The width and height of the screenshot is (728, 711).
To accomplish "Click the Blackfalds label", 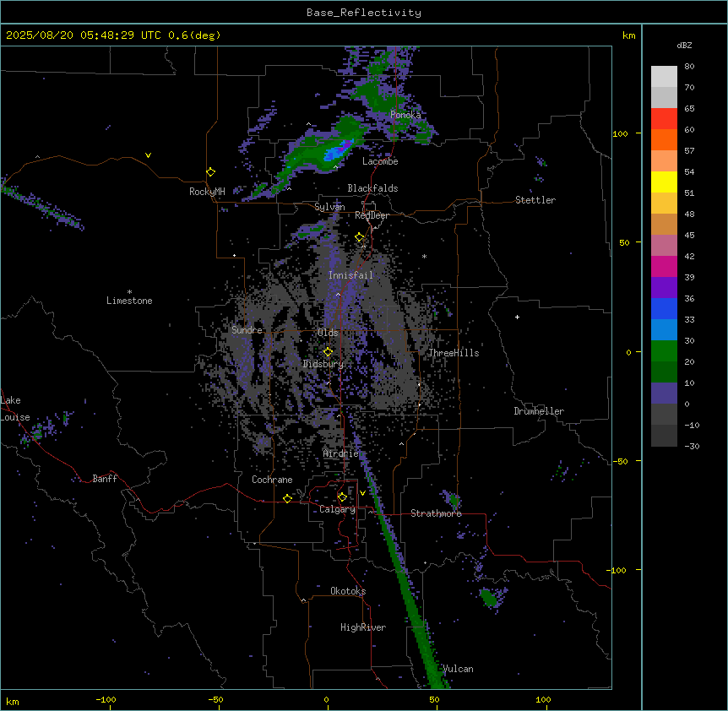I will [372, 188].
